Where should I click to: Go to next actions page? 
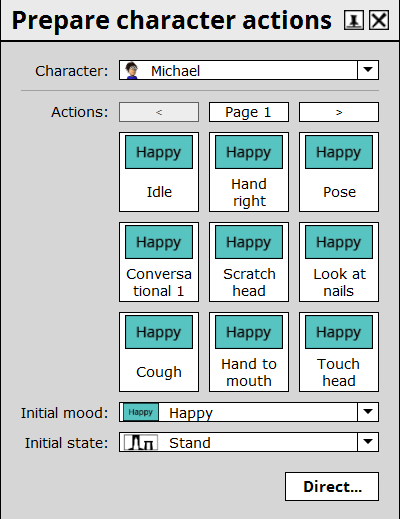point(339,112)
